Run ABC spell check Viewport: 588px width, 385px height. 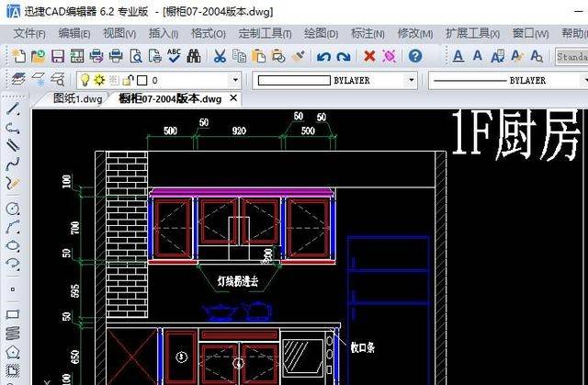click(174, 55)
